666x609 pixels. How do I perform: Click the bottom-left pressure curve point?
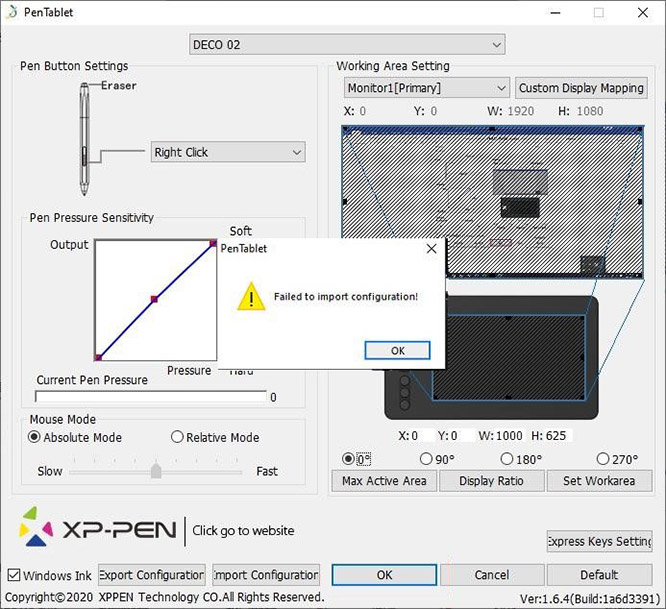coord(98,357)
